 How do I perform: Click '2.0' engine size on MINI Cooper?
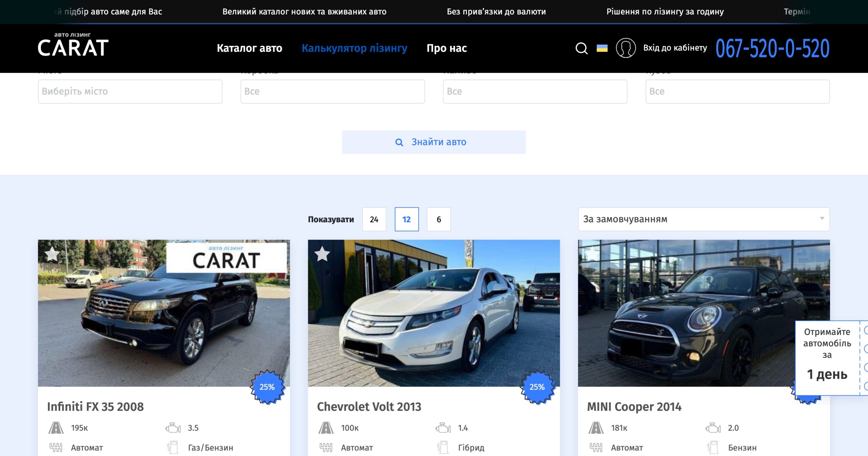point(733,428)
